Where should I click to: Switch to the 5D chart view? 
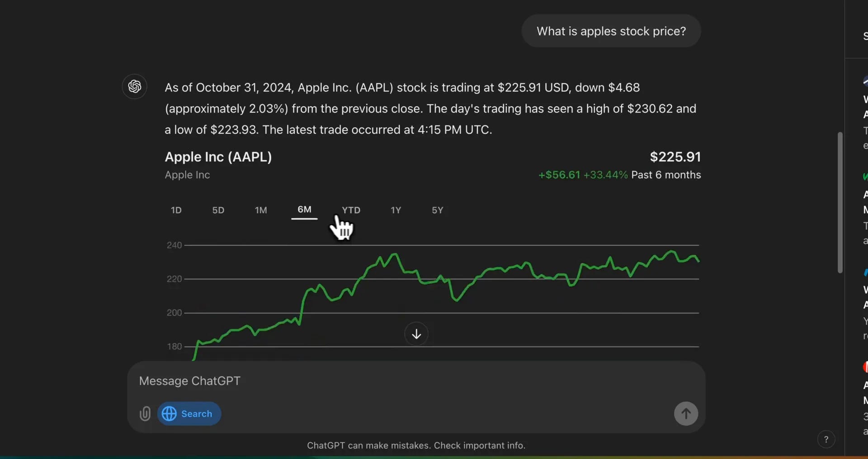(218, 210)
